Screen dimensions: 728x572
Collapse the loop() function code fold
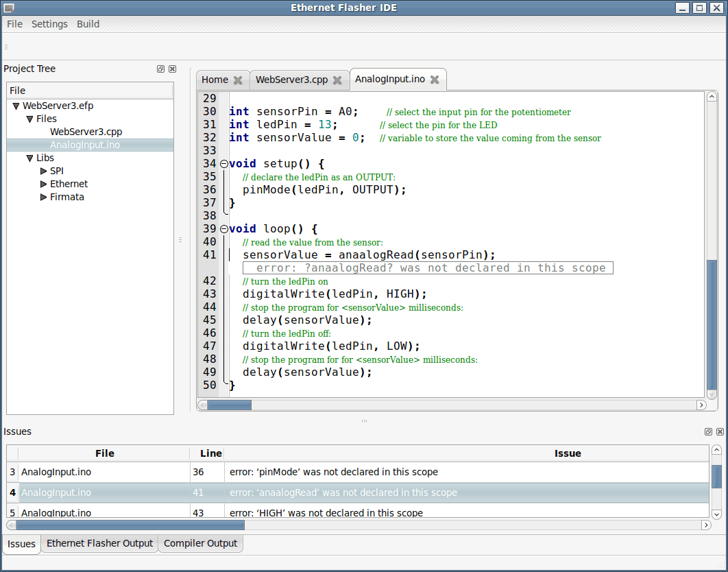click(224, 228)
